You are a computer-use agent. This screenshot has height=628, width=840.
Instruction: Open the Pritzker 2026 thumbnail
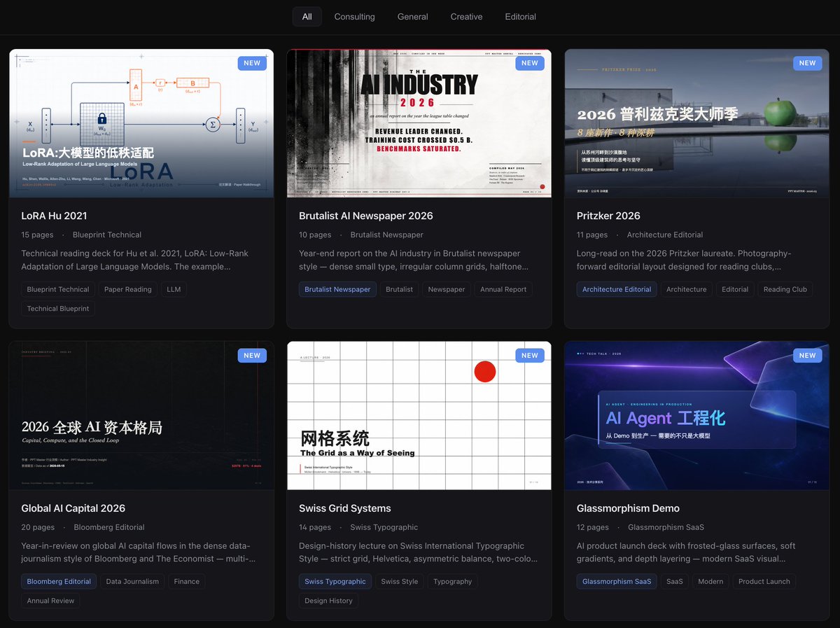point(697,123)
